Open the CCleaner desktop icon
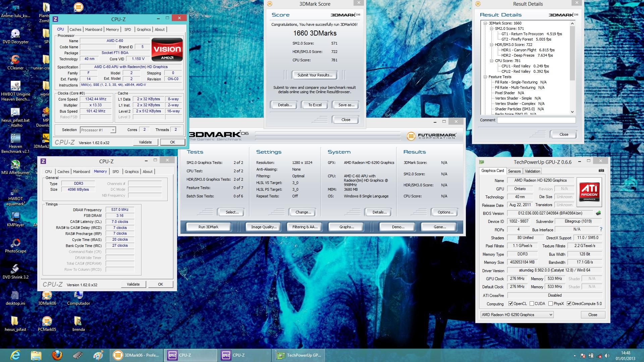The height and width of the screenshot is (362, 644). (x=15, y=63)
